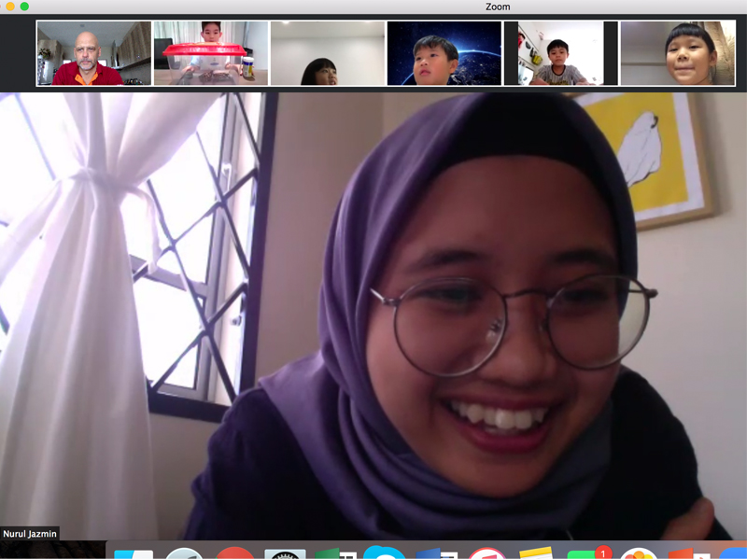Maximize the Zoom window with green button
747x560 pixels.
[24, 7]
